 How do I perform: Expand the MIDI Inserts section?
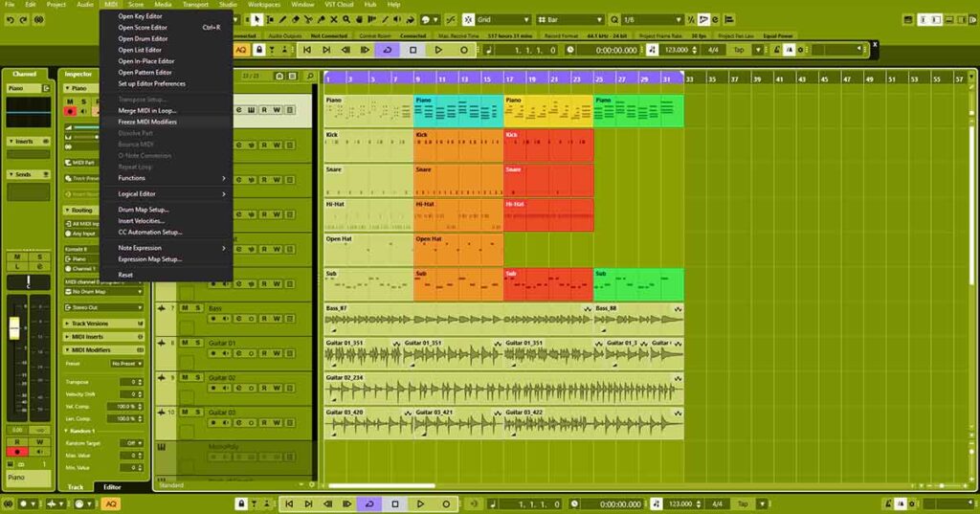tap(103, 337)
